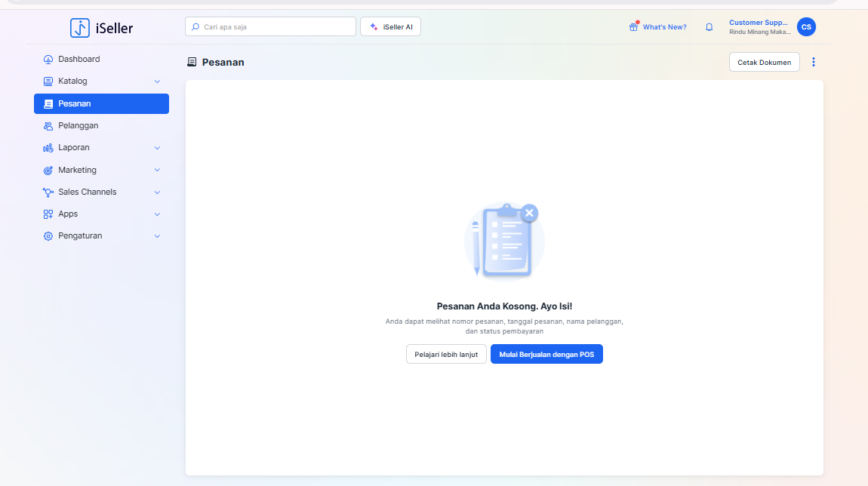Click the CS user avatar
The image size is (868, 486).
tap(806, 27)
